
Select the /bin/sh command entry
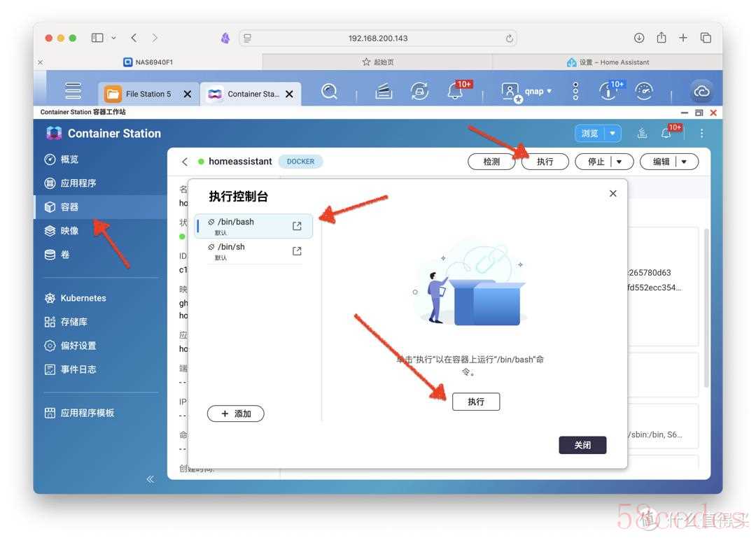pyautogui.click(x=253, y=251)
